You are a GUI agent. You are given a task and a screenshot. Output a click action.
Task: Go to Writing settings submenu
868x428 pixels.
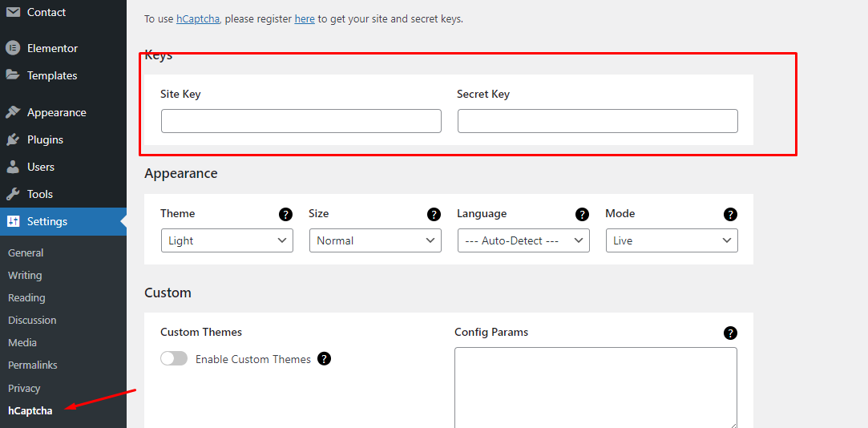point(25,275)
